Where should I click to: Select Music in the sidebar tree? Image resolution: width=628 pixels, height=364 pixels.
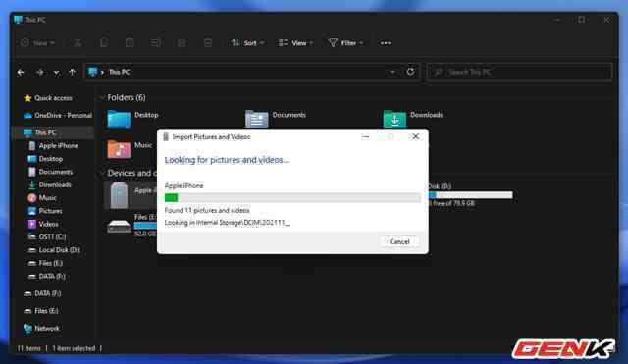42,198
